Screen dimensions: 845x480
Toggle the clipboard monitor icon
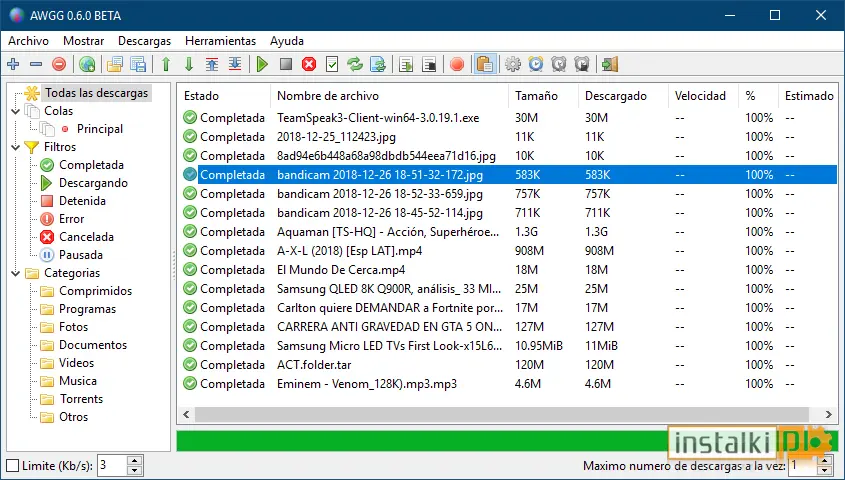pyautogui.click(x=484, y=65)
